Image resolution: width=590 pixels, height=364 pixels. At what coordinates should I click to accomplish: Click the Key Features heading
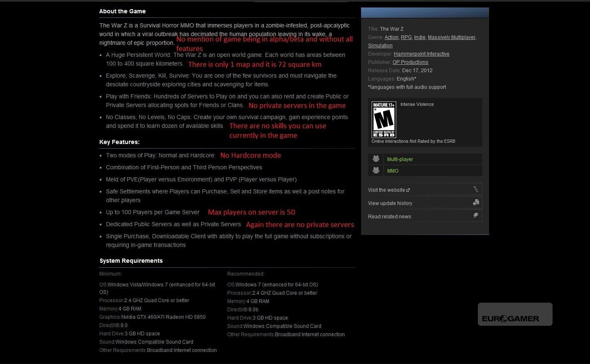pos(119,142)
